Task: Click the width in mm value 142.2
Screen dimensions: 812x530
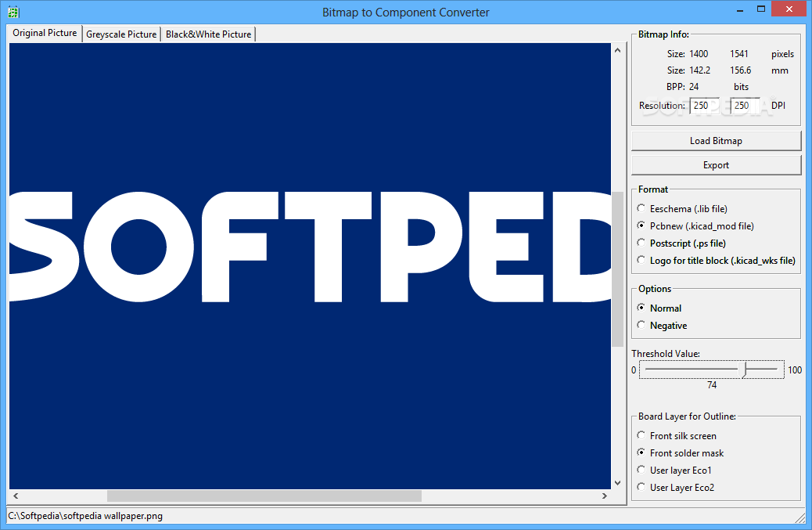Action: 699,70
